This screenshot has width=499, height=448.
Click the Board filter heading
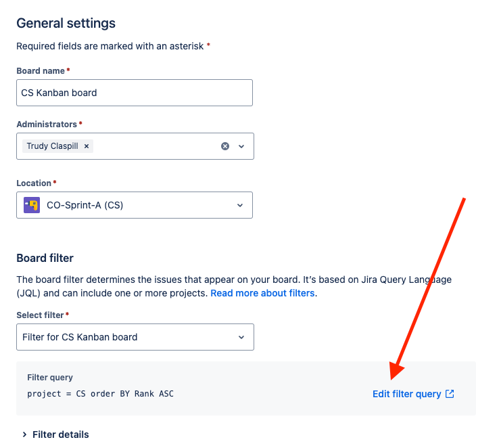coord(45,258)
